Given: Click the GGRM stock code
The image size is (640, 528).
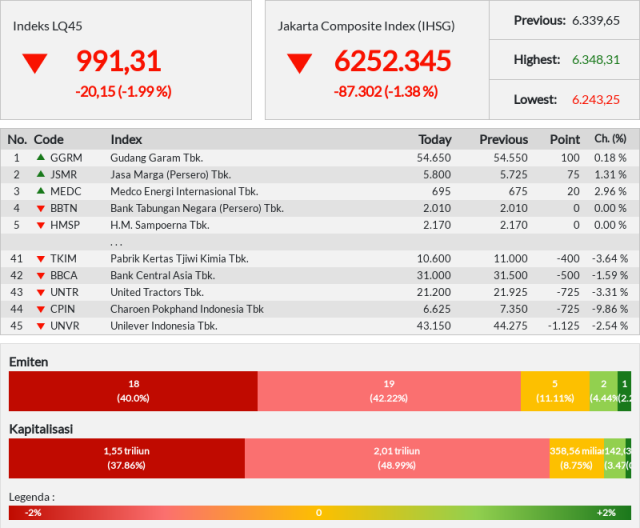Looking at the screenshot, I should (66, 158).
